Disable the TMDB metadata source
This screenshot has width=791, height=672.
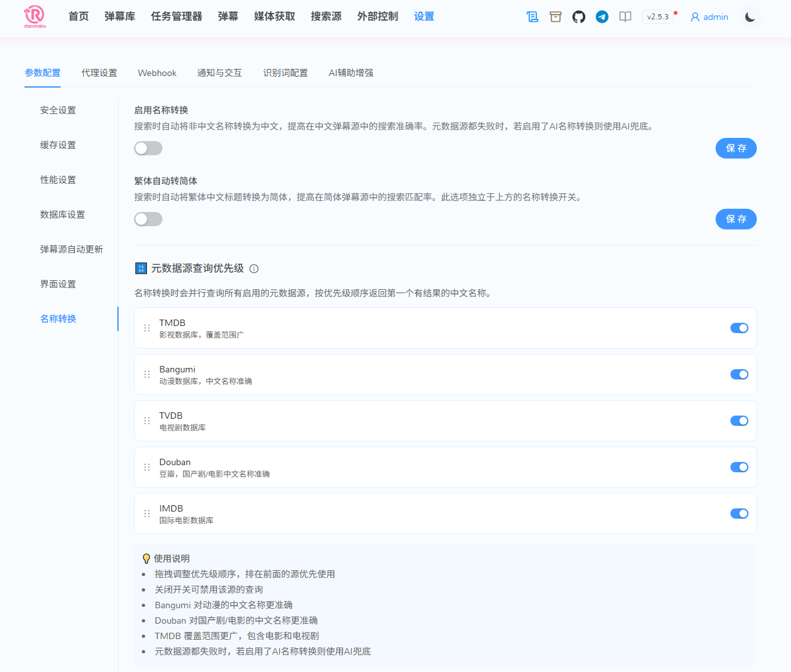(x=739, y=328)
